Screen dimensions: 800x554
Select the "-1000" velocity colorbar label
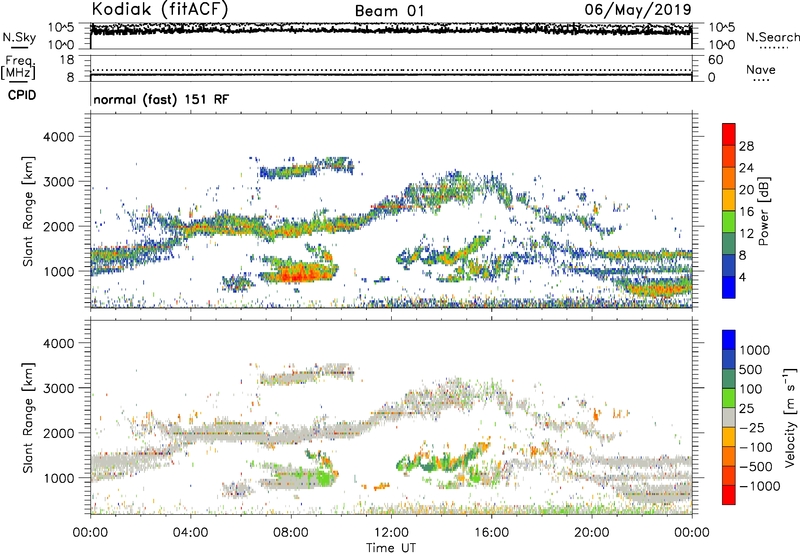pyautogui.click(x=759, y=486)
